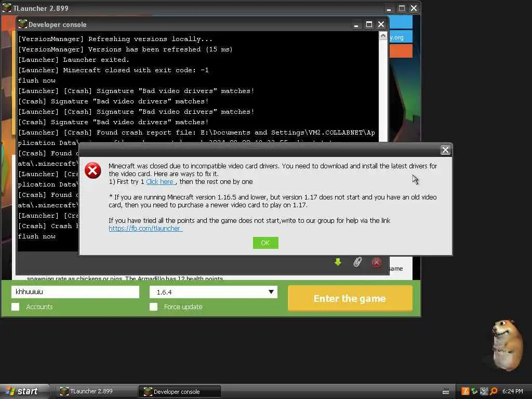Click the 'Force update' label

183,307
